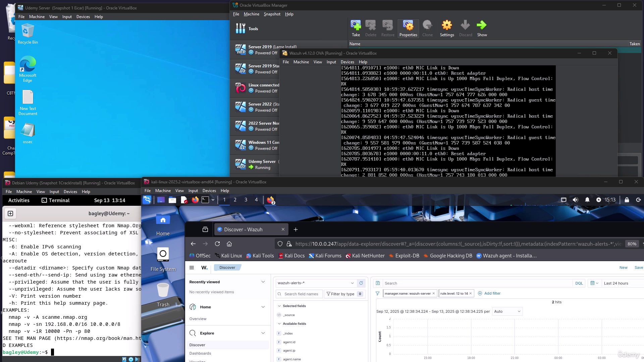
Task: Open snapshot Properties in VirtualBox Manager
Action: (408, 28)
